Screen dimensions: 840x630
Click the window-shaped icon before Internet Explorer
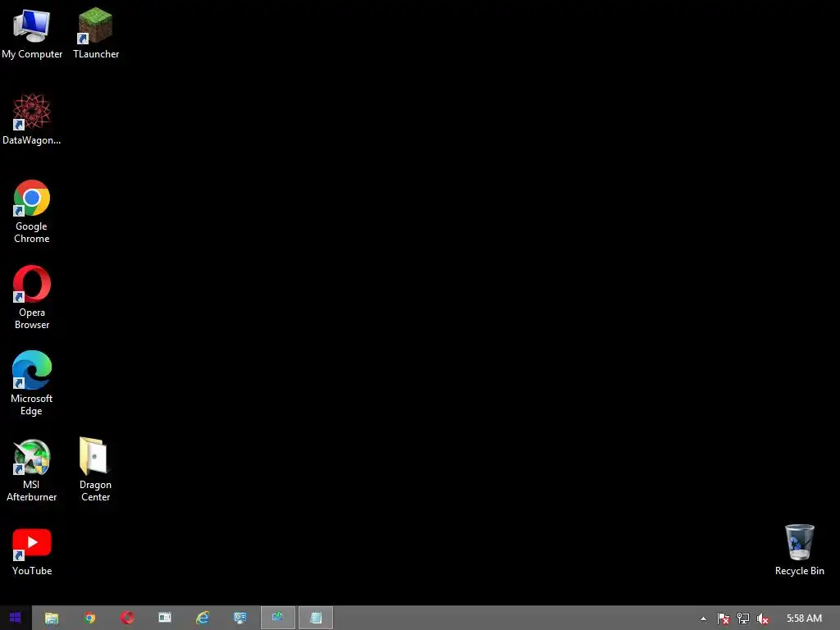pyautogui.click(x=165, y=618)
